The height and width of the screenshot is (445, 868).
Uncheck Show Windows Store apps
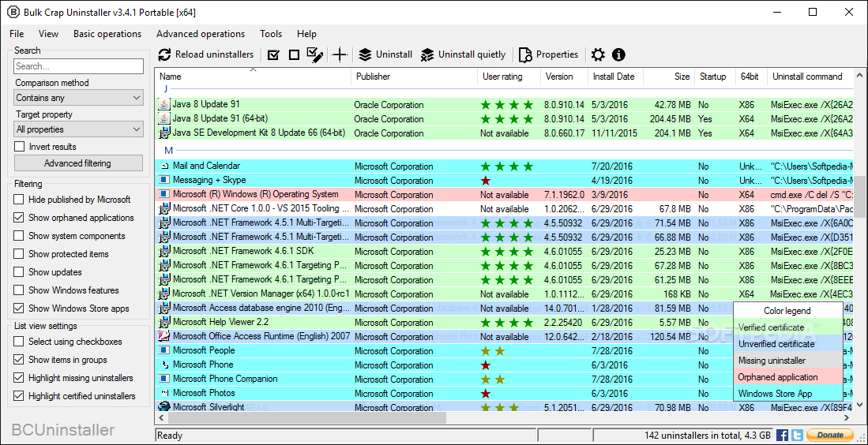click(19, 309)
